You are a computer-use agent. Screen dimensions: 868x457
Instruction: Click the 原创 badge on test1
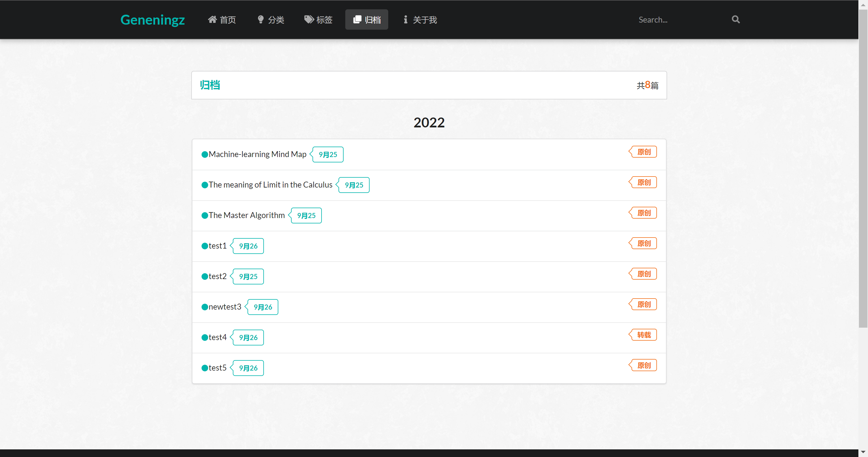coord(643,243)
